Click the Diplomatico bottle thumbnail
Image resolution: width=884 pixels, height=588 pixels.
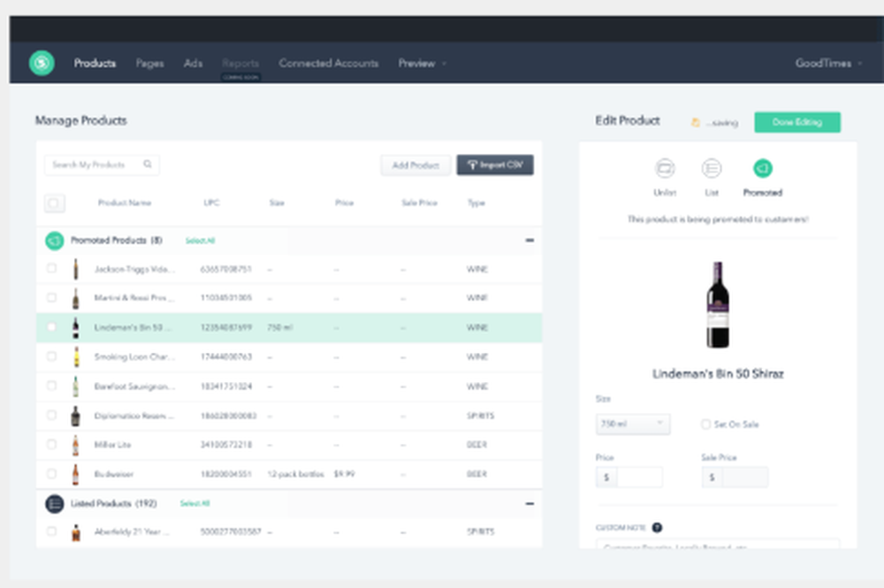[75, 416]
